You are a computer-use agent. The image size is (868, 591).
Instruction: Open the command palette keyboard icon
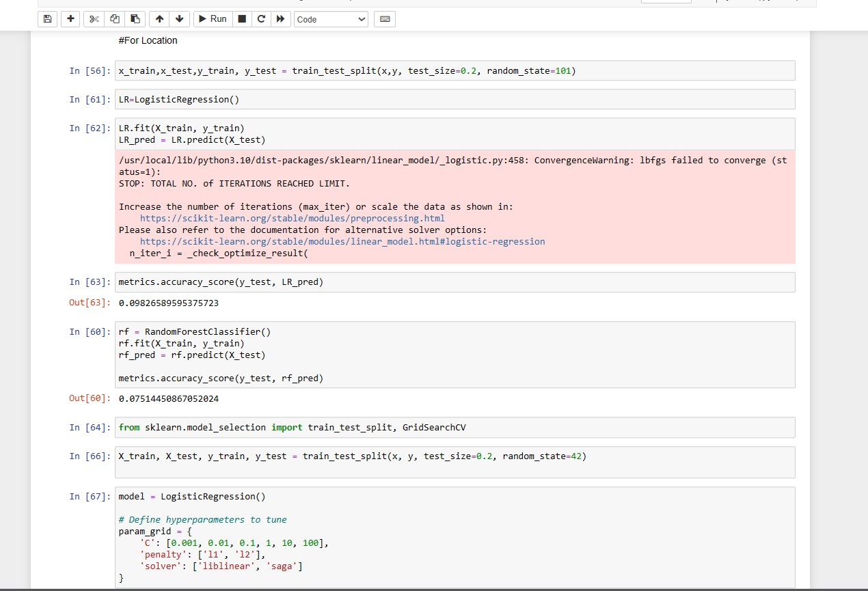(x=385, y=19)
